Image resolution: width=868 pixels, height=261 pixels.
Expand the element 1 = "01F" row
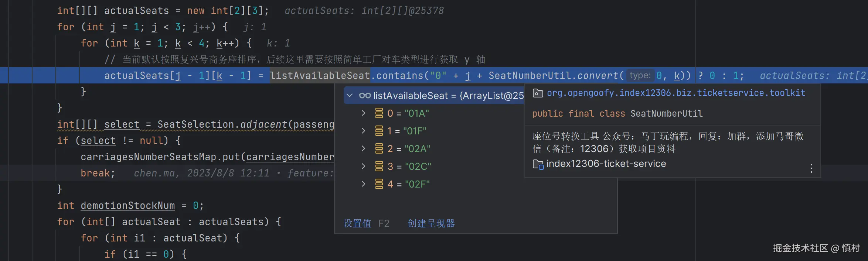[x=363, y=131]
